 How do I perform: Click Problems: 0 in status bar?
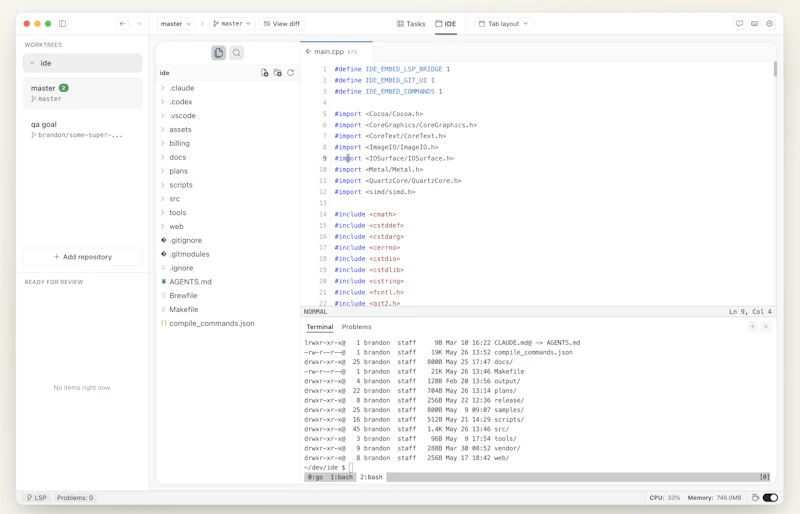pos(75,498)
